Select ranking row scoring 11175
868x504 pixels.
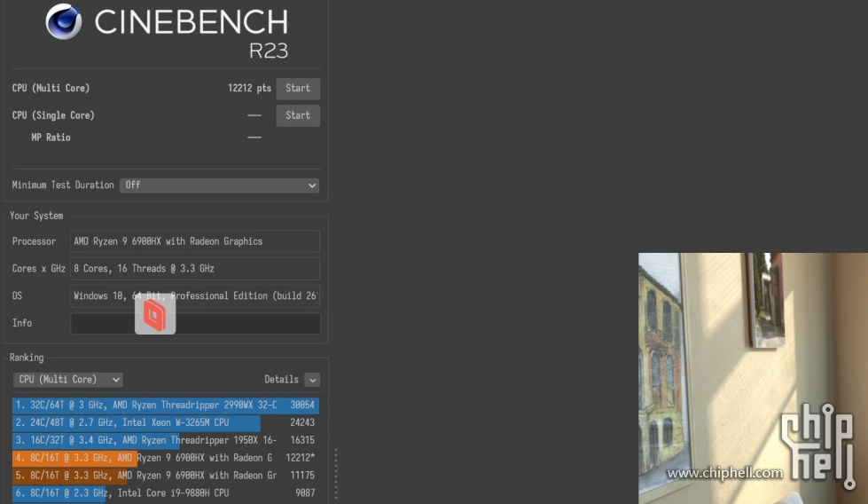click(x=166, y=476)
